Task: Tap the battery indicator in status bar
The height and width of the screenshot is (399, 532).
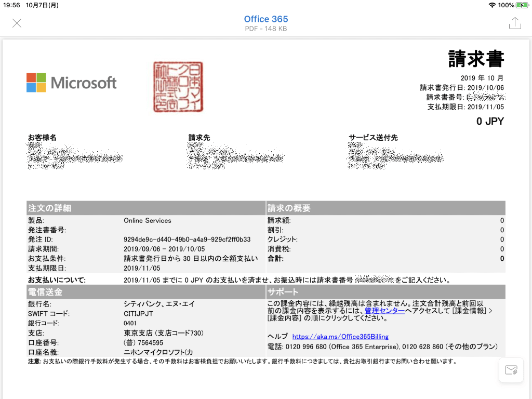Action: (522, 5)
